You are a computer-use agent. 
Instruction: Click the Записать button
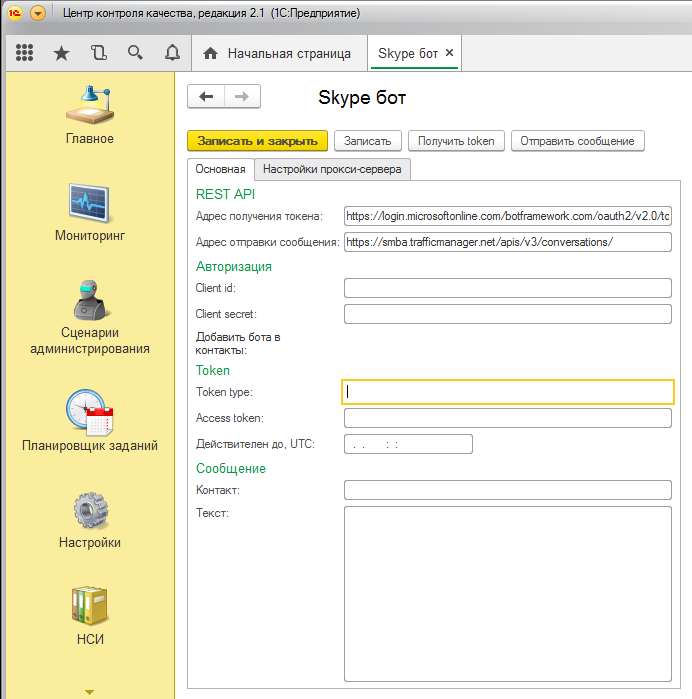pyautogui.click(x=367, y=141)
